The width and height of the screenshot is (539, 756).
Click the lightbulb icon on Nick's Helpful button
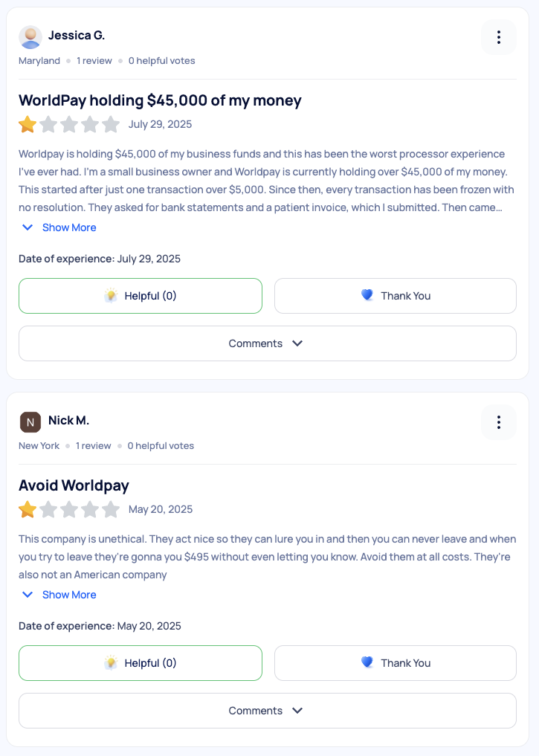(x=111, y=663)
